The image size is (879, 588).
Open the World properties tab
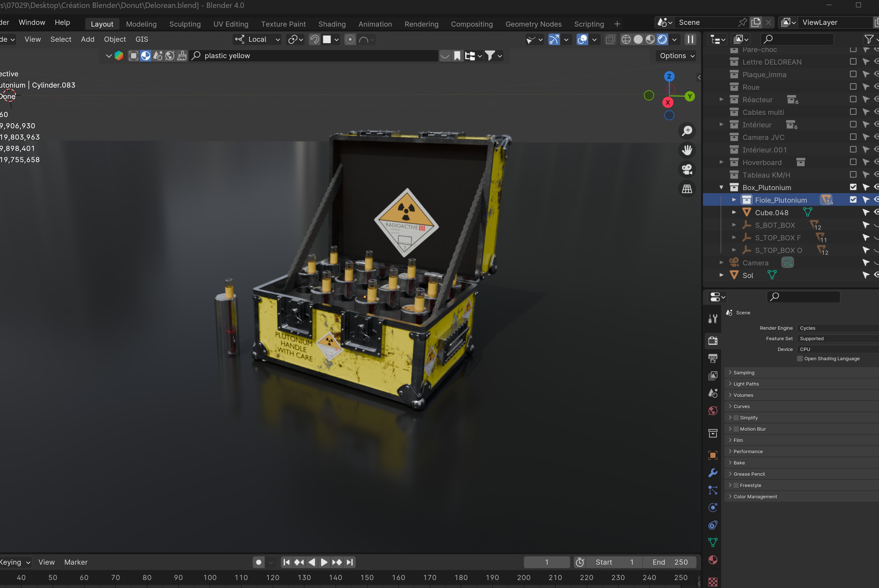click(x=712, y=411)
